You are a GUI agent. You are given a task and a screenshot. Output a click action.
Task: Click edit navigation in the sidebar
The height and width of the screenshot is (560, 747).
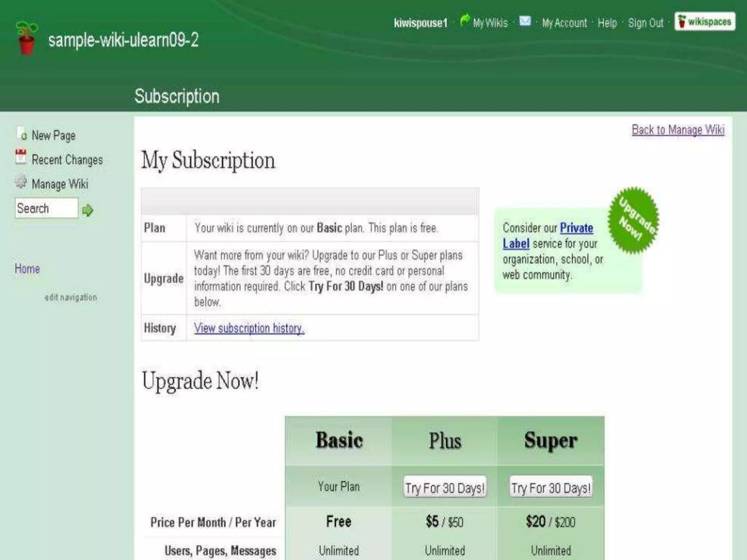coord(71,297)
